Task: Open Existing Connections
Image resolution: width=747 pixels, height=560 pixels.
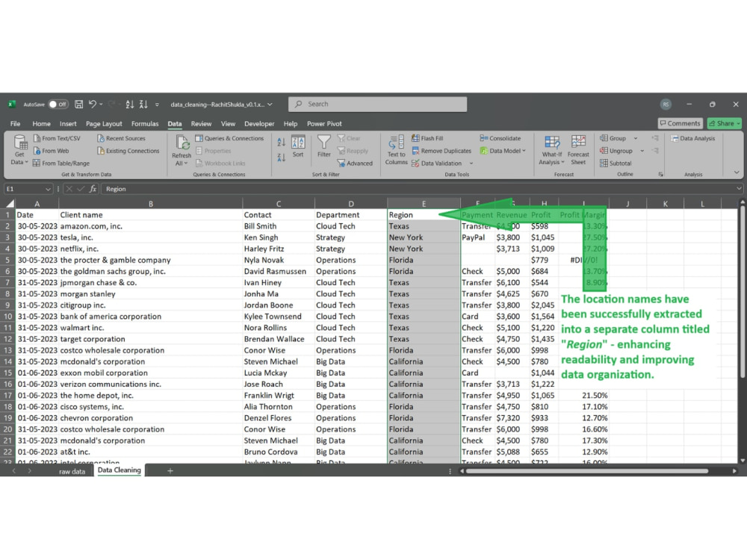Action: [x=128, y=151]
